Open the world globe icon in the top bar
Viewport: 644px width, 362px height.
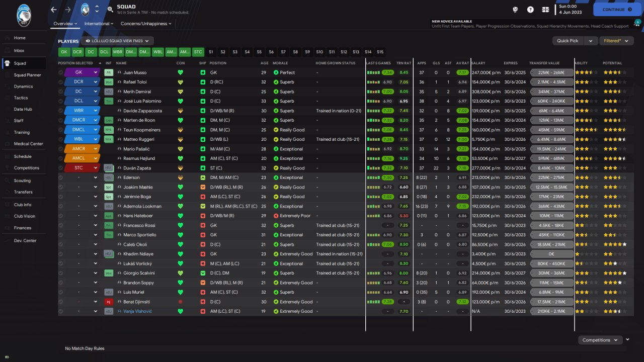click(515, 10)
